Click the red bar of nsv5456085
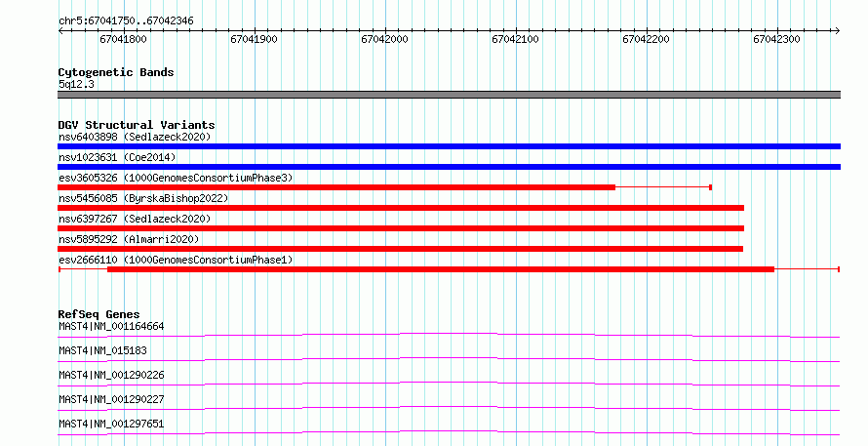This screenshot has height=446, width=868. 401,208
